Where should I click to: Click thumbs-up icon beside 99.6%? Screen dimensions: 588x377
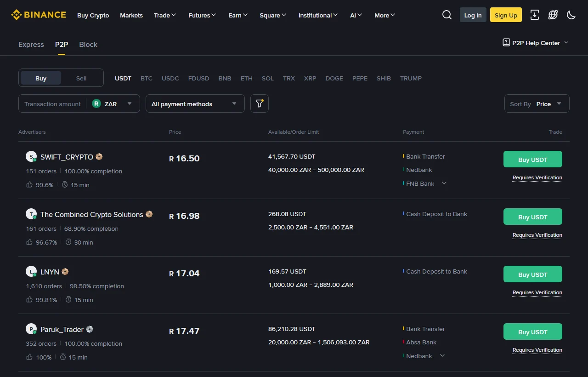click(x=29, y=184)
